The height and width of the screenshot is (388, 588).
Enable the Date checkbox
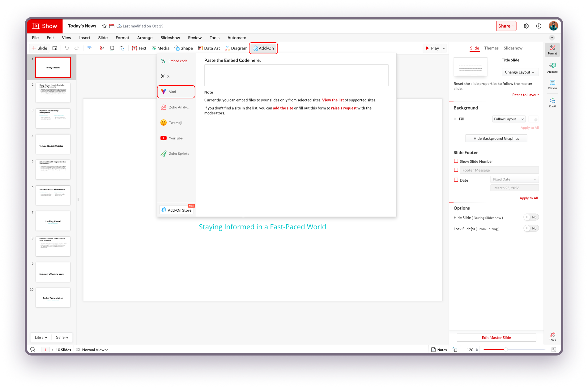coord(456,180)
